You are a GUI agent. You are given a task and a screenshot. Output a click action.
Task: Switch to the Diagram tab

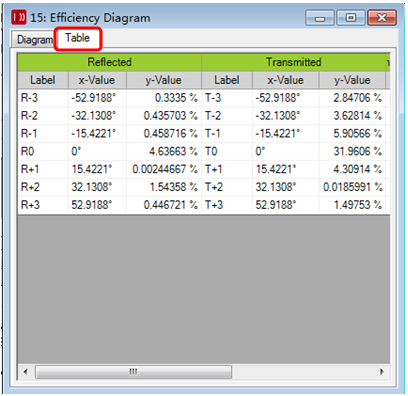(33, 39)
